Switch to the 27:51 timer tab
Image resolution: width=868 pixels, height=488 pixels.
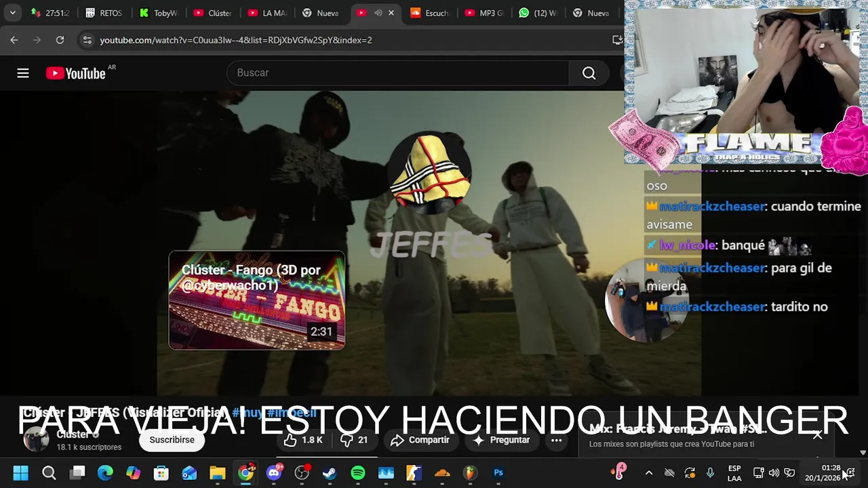(x=51, y=13)
